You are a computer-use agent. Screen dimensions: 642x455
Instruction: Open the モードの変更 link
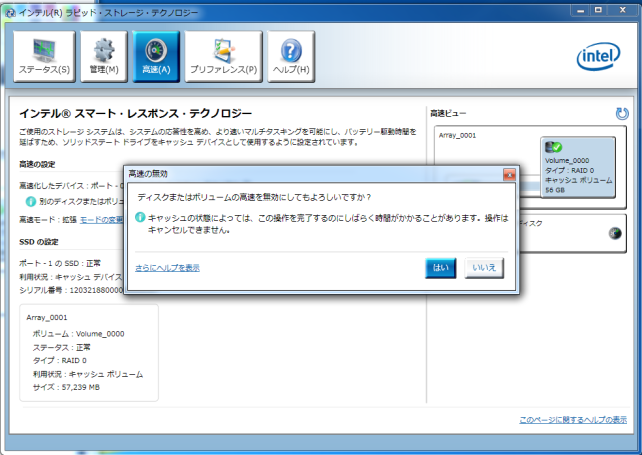(x=101, y=220)
